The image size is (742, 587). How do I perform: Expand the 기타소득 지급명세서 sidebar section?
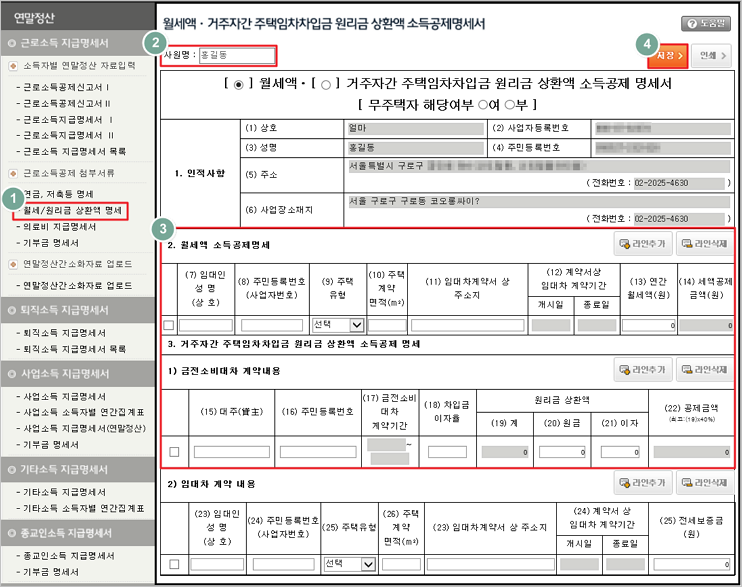78,469
